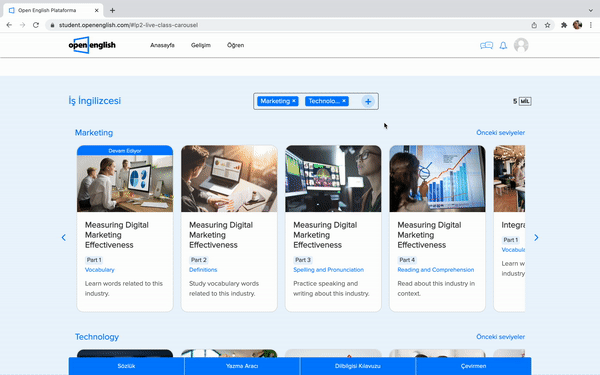Click 'Learn words related to this industry.' text
The height and width of the screenshot is (375, 600).
click(124, 289)
